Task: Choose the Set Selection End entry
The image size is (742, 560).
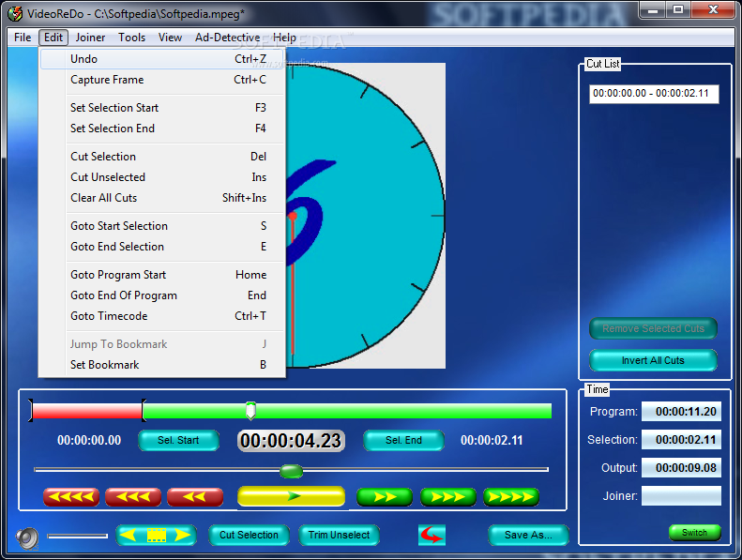Action: [162, 129]
